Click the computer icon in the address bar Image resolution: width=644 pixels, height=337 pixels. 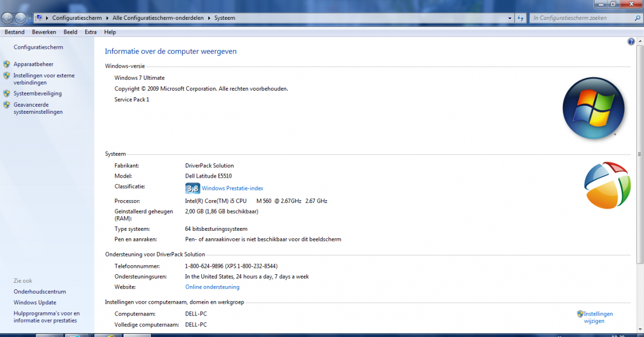pos(39,18)
